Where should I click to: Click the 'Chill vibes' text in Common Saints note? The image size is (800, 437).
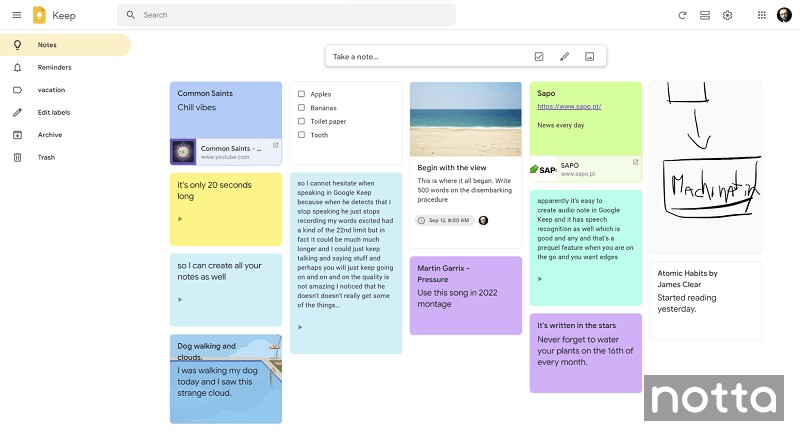[196, 107]
